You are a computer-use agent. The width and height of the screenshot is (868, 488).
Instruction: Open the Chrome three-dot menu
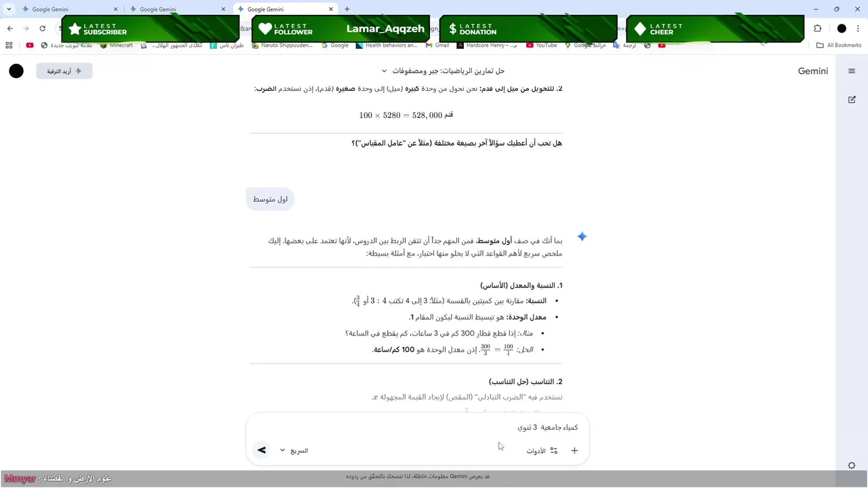pos(858,28)
